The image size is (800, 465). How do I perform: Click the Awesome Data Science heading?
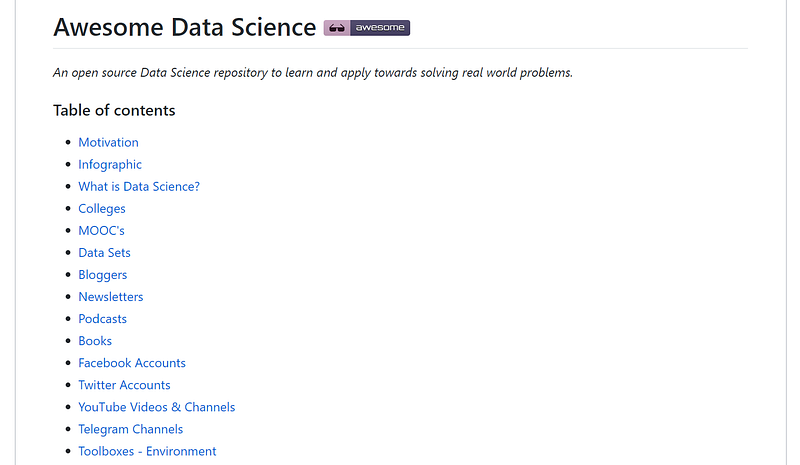184,27
